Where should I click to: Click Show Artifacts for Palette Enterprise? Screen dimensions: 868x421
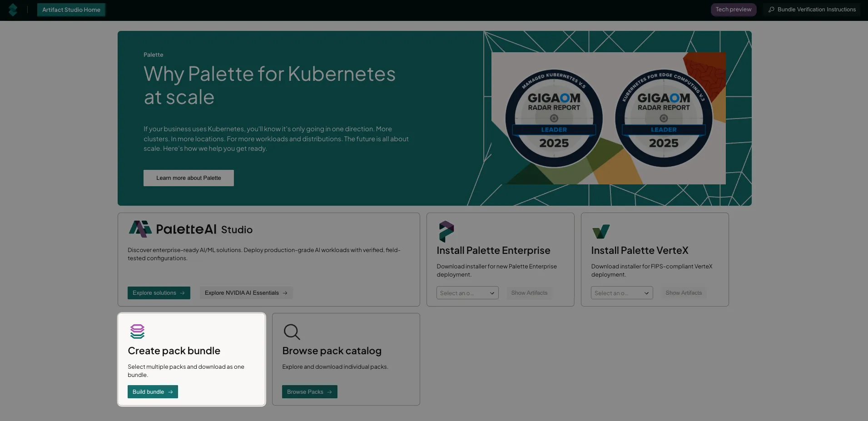tap(529, 293)
